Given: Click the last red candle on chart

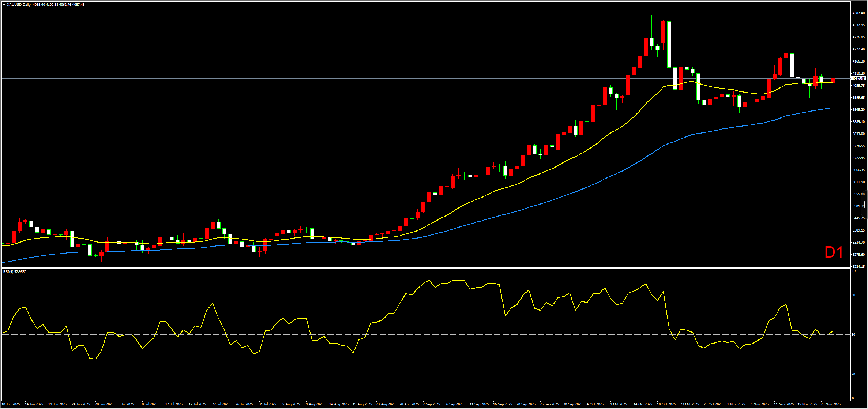Looking at the screenshot, I should (x=833, y=80).
